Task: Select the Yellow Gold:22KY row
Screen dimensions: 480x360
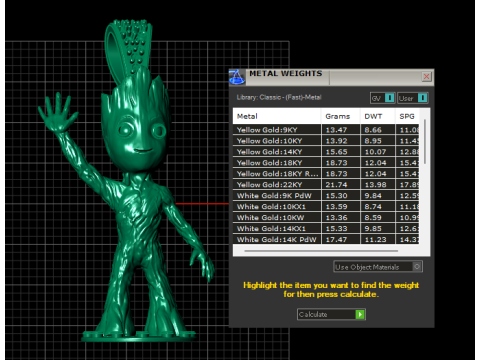Action: [326, 185]
